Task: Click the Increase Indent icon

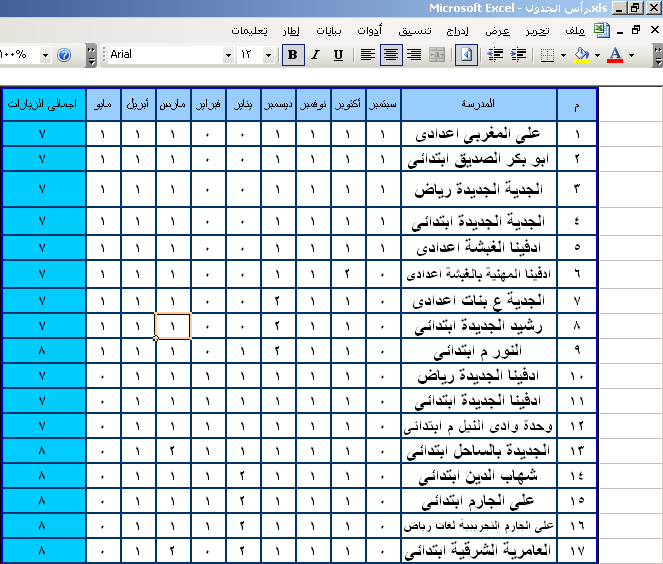Action: (520, 54)
